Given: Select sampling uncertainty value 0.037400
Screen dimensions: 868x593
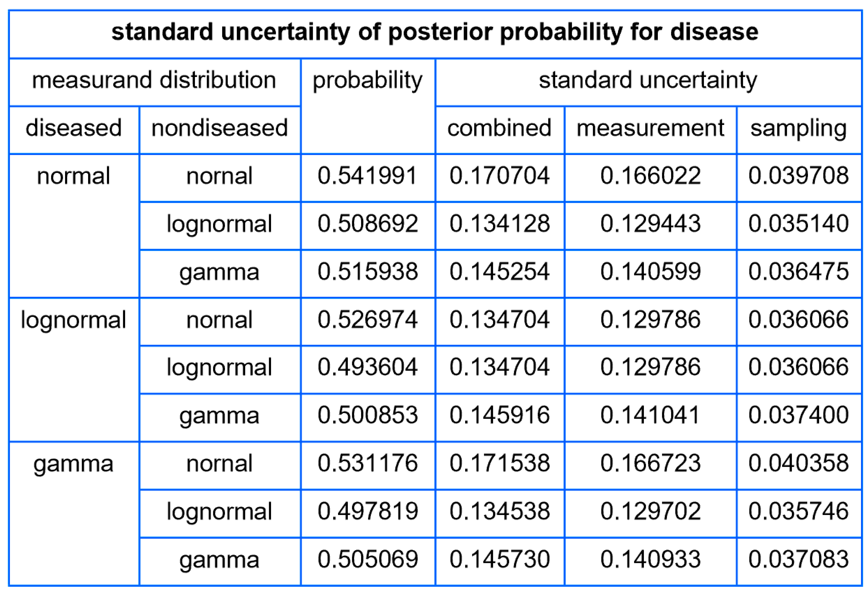Looking at the screenshot, I should pos(798,415).
